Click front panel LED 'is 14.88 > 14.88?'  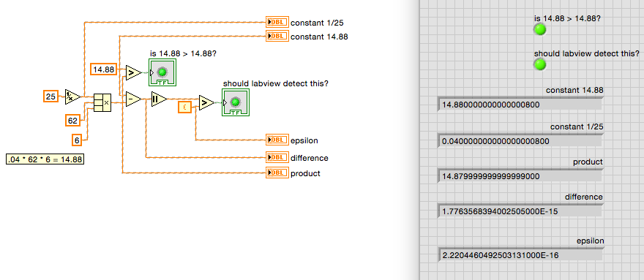tap(539, 29)
